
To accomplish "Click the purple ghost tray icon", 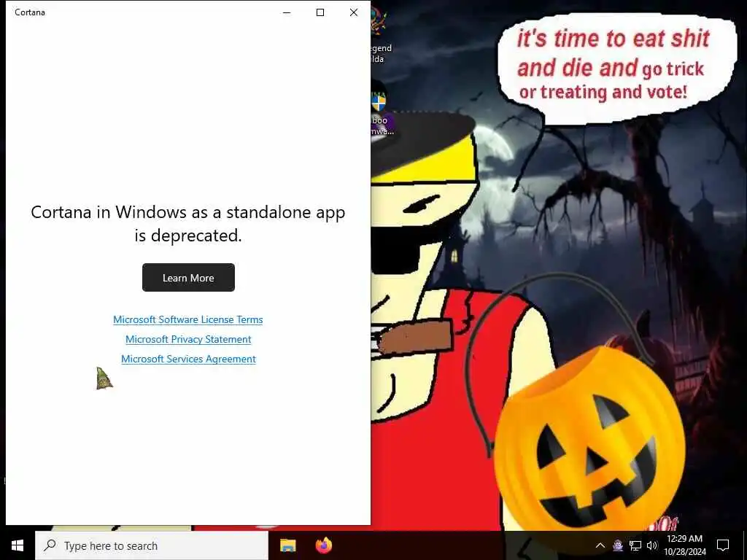I will tap(618, 545).
